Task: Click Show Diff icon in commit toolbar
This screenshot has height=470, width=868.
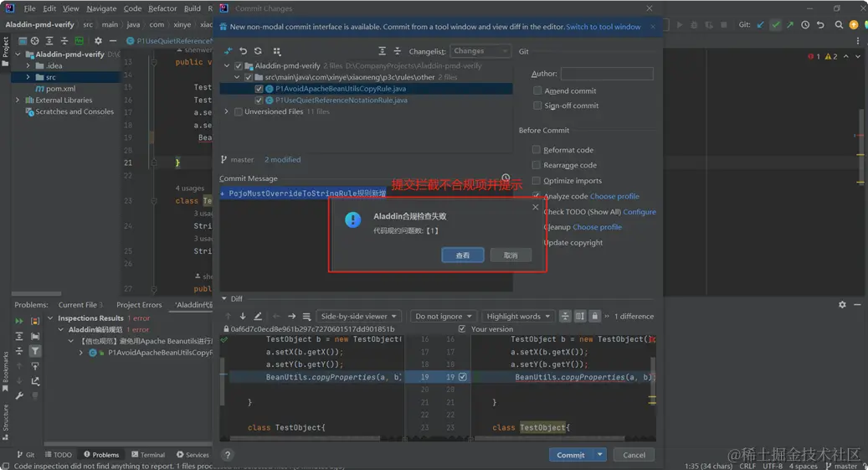Action: tap(228, 51)
